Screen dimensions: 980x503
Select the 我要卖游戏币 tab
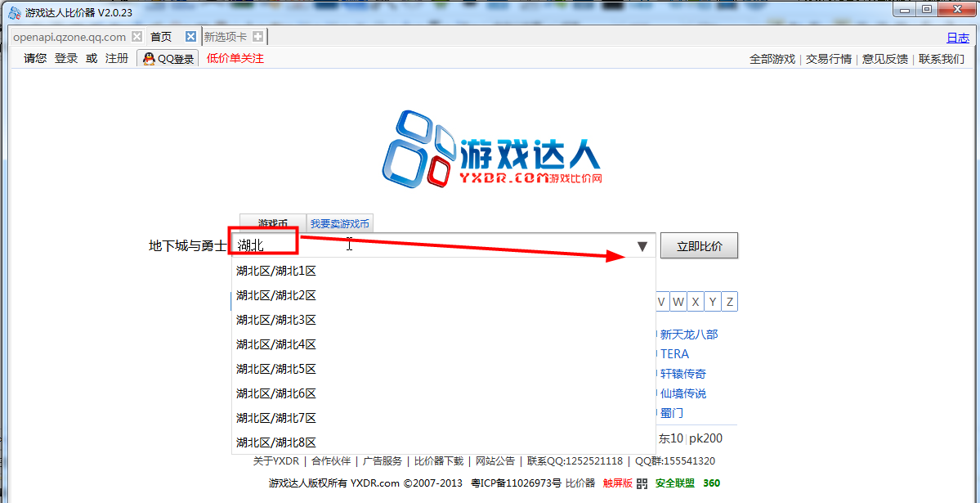pos(340,223)
